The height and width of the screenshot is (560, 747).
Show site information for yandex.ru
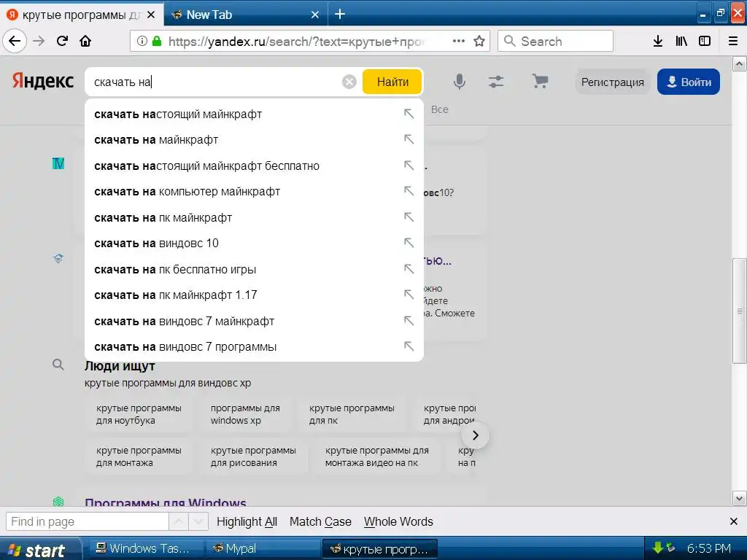(142, 41)
